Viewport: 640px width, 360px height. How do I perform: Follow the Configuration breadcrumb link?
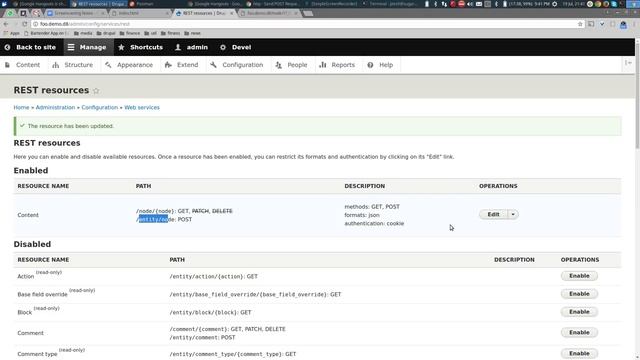click(x=99, y=107)
